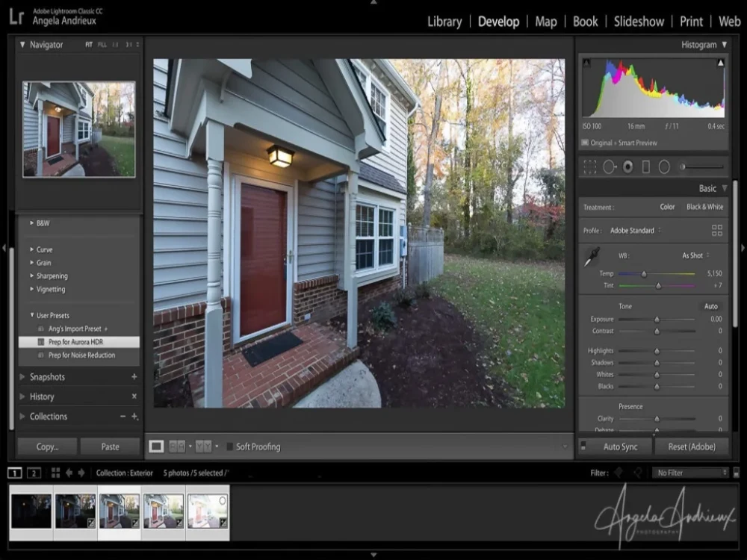
Task: Select the Red Eye Correction tool
Action: point(628,167)
